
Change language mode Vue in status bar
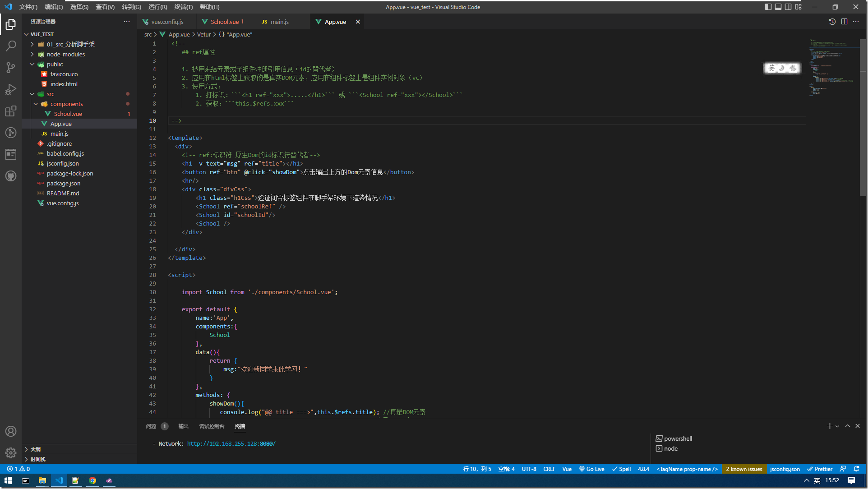coord(567,469)
